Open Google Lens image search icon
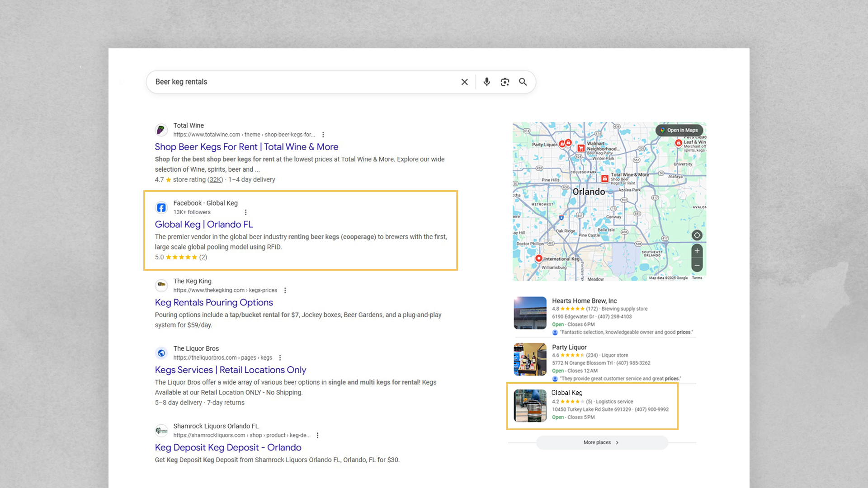 pyautogui.click(x=505, y=82)
